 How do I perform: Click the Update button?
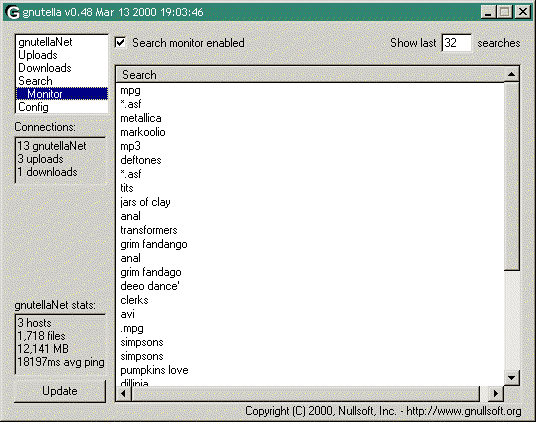coord(60,391)
